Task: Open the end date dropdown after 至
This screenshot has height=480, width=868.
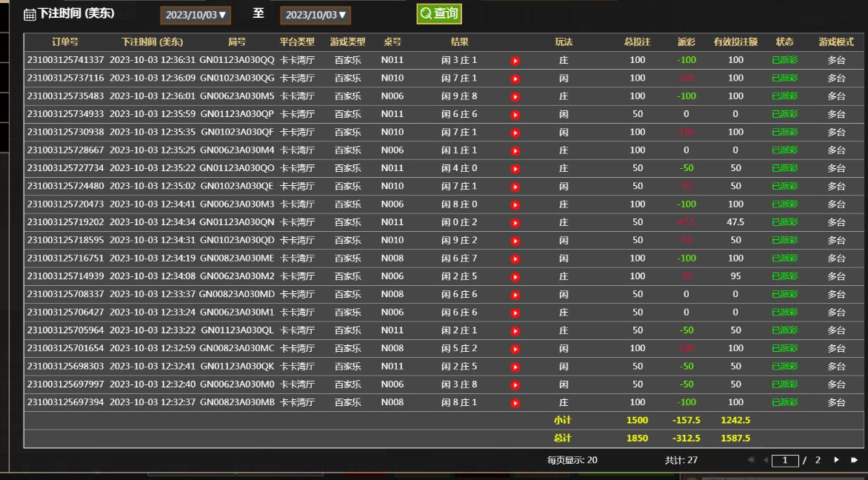Action: point(316,15)
